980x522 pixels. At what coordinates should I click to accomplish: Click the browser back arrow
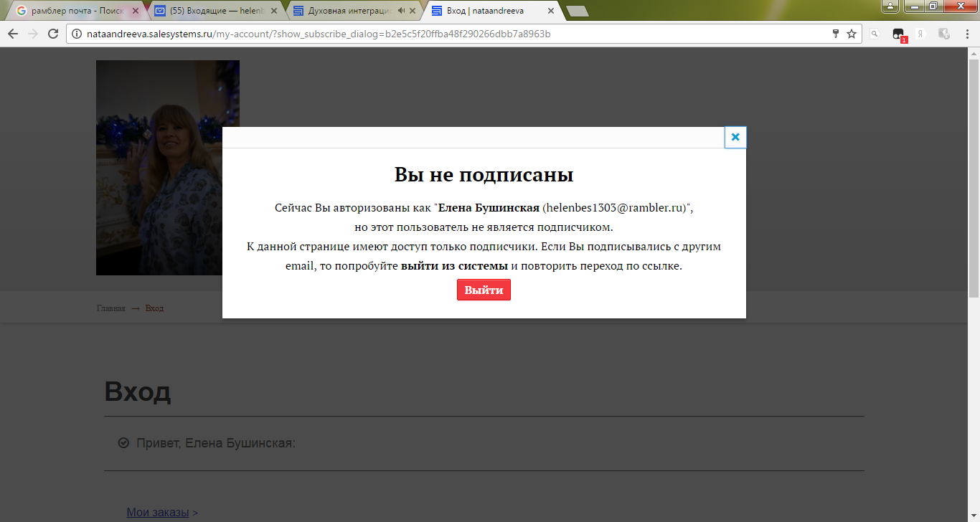[x=13, y=34]
